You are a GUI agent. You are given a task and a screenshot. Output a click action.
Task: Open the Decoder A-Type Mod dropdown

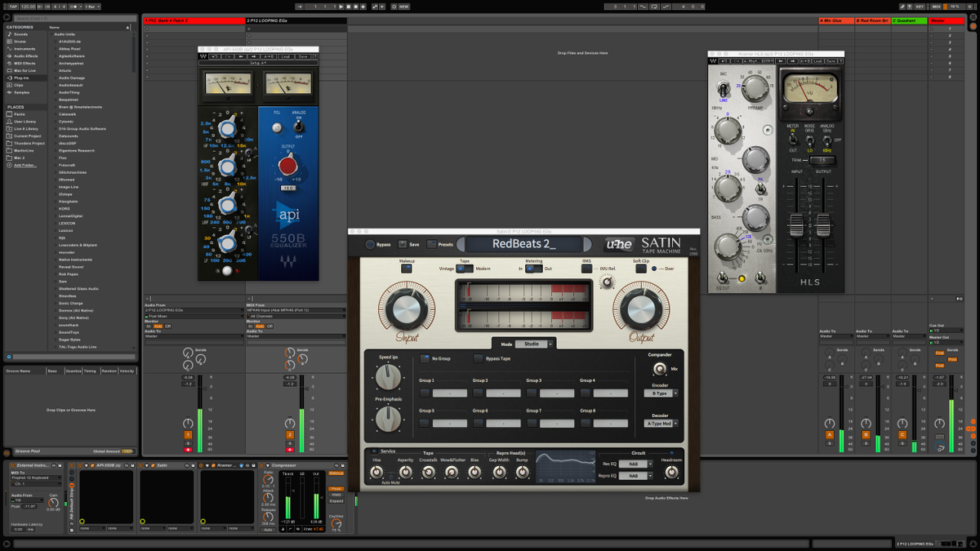coord(661,424)
